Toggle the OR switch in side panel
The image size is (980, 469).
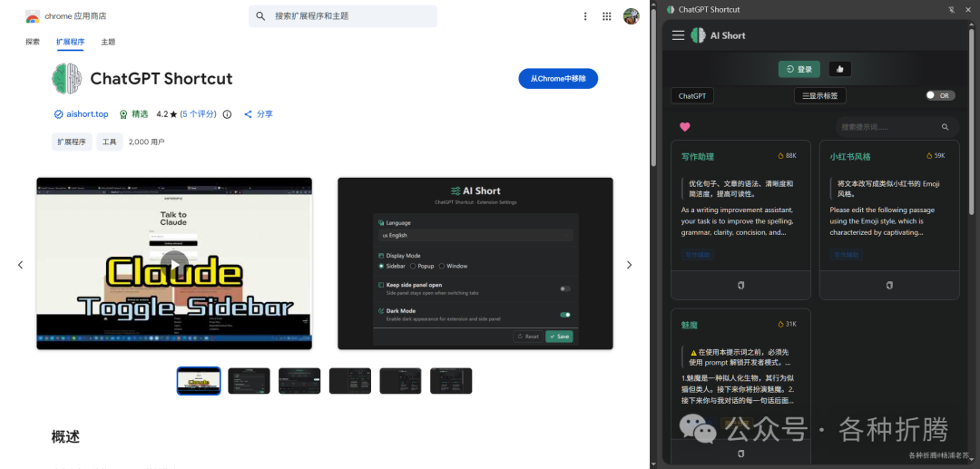[940, 95]
